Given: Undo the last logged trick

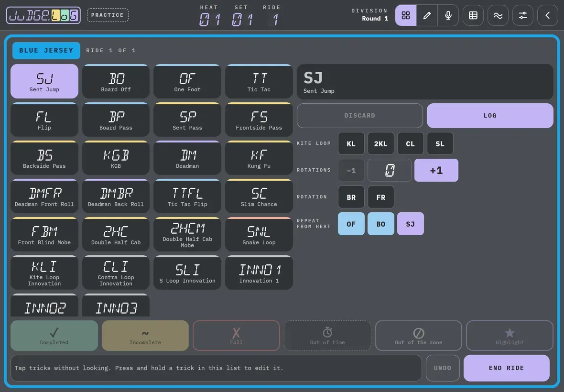Looking at the screenshot, I should coord(443,368).
